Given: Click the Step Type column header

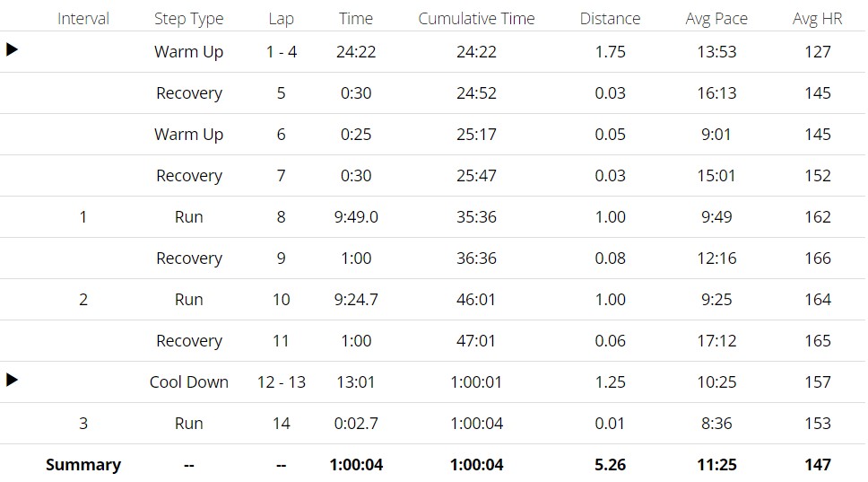Looking at the screenshot, I should coord(188,19).
